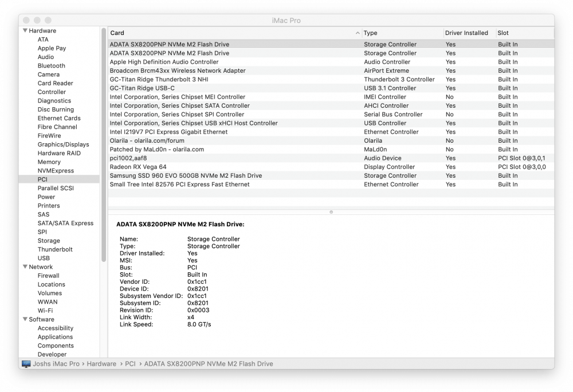
Task: Click PCI in the path bar
Action: pyautogui.click(x=130, y=364)
